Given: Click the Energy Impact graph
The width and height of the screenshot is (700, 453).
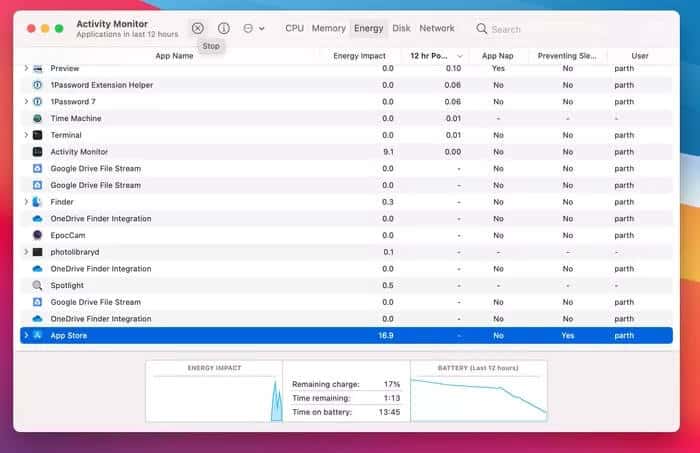Looking at the screenshot, I should 214,397.
